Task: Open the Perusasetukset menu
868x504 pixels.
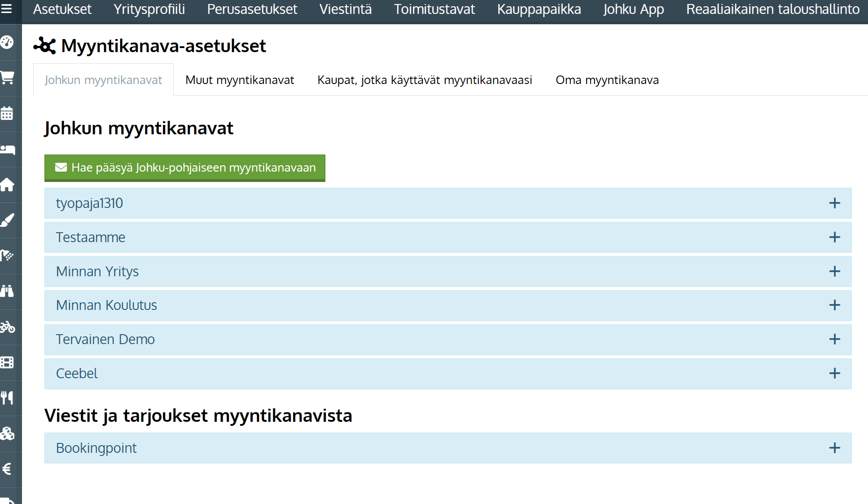Action: coord(252,9)
